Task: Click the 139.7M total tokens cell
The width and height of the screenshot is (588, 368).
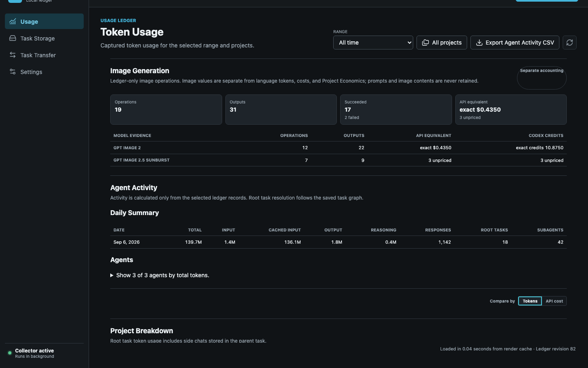Action: tap(194, 242)
